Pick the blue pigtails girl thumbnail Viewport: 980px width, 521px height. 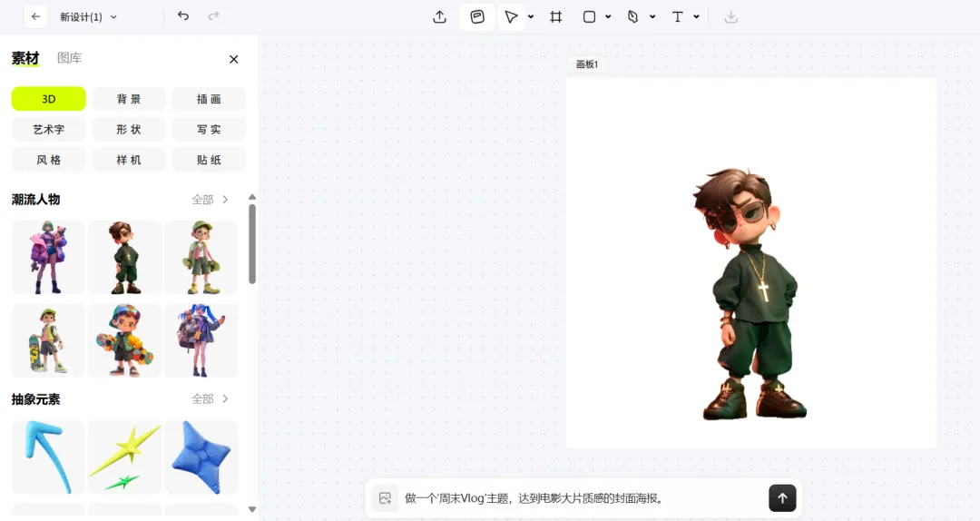(201, 340)
